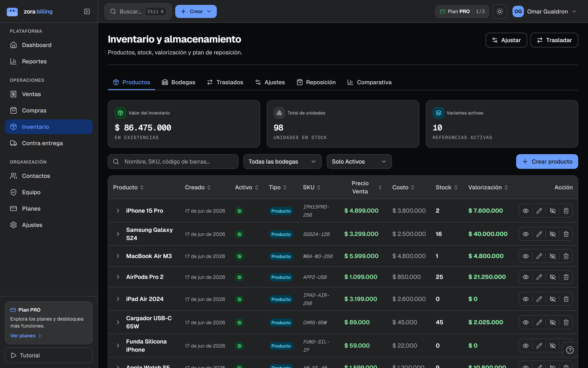Screen dimensions: 588x368
Task: Go to Compras in the sidebar
Action: click(49, 110)
